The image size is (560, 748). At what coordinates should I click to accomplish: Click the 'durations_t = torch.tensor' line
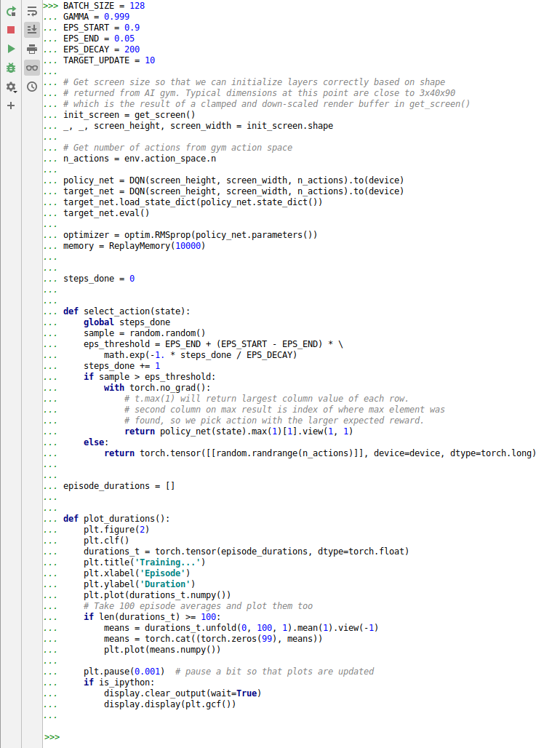(246, 552)
